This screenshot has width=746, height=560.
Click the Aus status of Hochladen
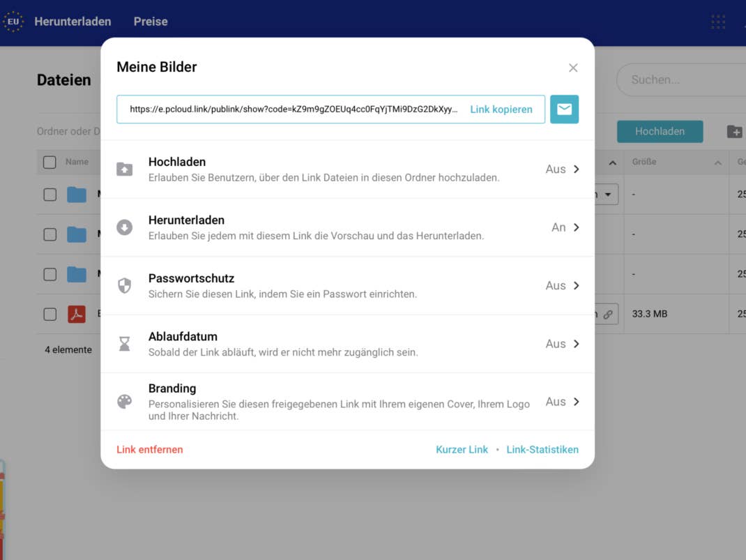(555, 169)
